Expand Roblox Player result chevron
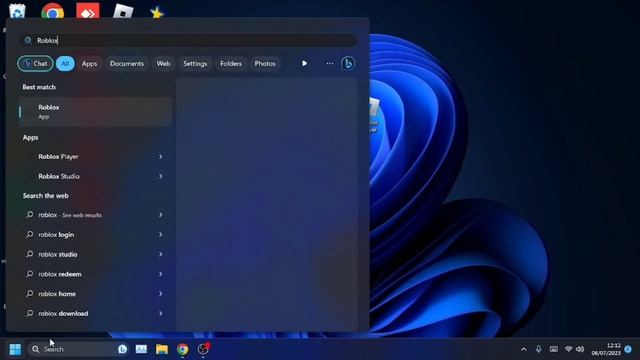Image resolution: width=640 pixels, height=360 pixels. click(160, 157)
